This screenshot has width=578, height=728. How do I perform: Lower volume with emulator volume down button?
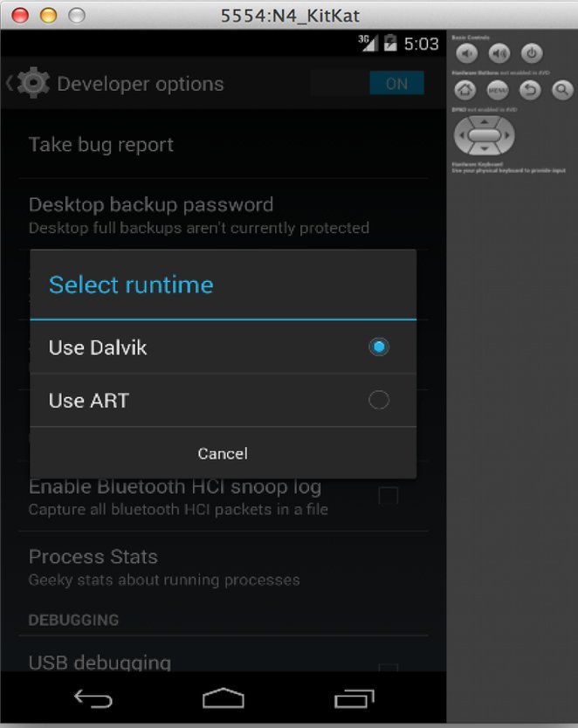pos(466,54)
